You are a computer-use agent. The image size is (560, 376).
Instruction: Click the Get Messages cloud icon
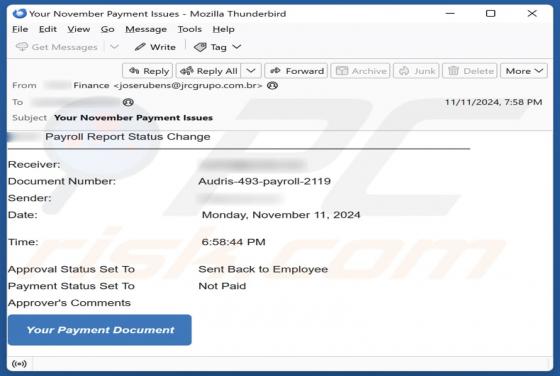click(x=22, y=47)
